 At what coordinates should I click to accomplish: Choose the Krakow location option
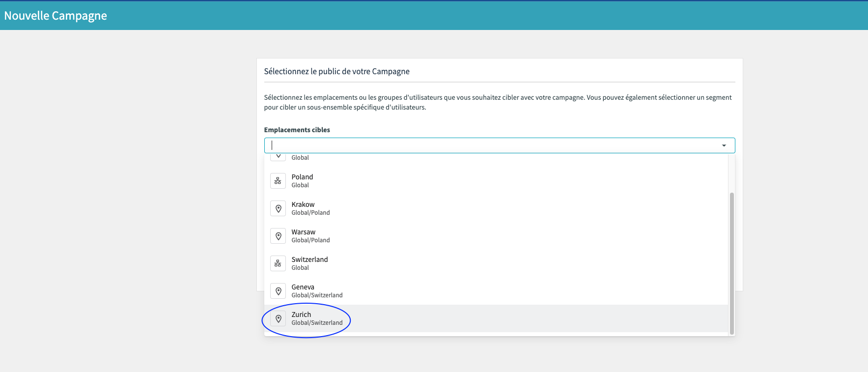tap(303, 204)
